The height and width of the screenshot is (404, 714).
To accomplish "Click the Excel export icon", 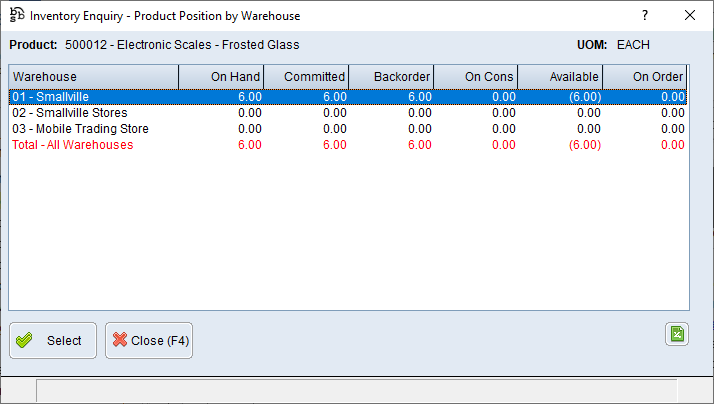I will point(676,335).
